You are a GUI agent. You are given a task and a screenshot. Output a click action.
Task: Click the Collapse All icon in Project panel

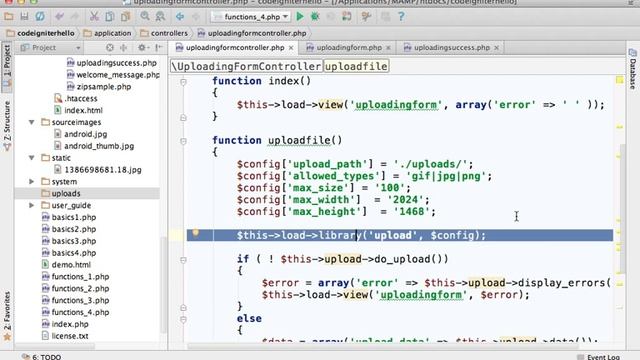pos(124,48)
